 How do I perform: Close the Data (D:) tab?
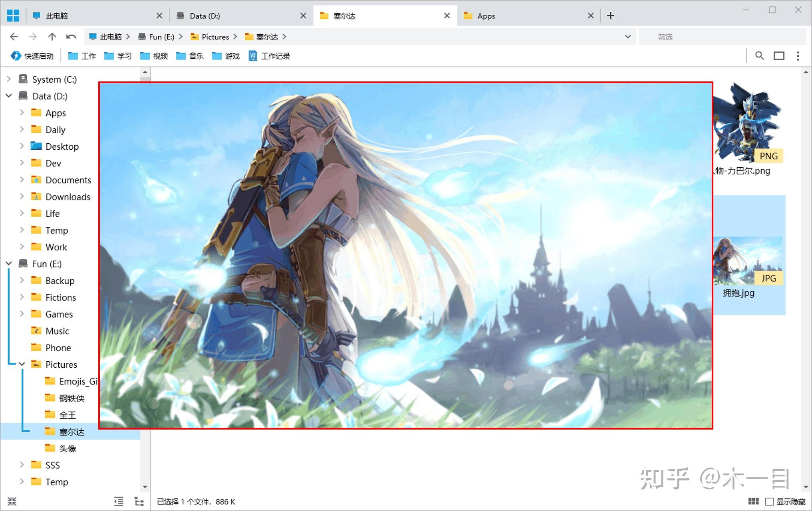pos(303,16)
